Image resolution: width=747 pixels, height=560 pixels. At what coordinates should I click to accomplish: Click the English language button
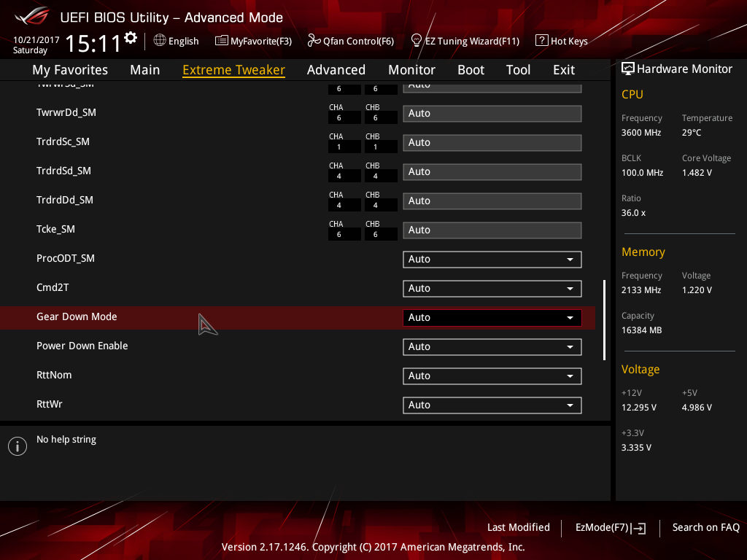[177, 41]
